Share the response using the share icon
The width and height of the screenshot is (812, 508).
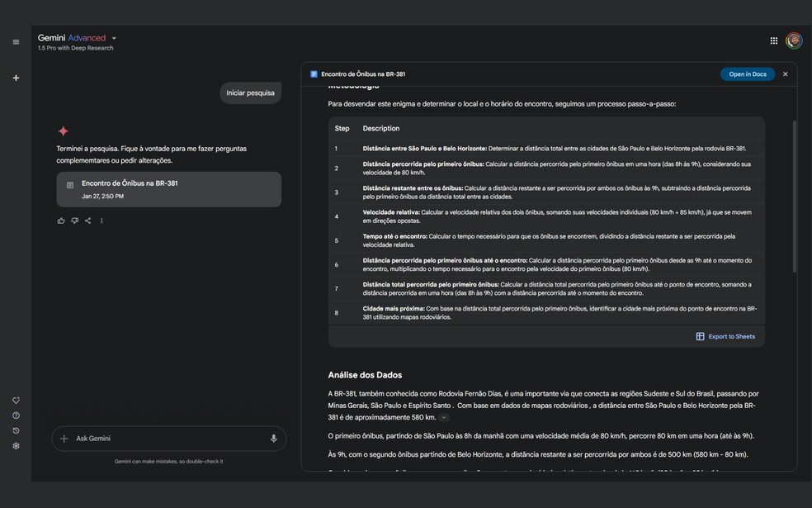point(87,220)
